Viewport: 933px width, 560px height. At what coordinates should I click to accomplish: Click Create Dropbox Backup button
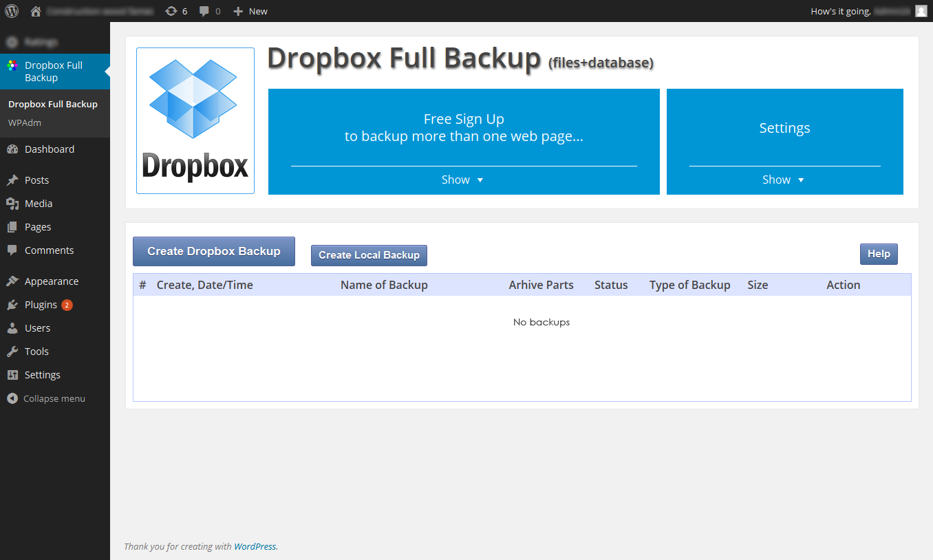pyautogui.click(x=214, y=251)
